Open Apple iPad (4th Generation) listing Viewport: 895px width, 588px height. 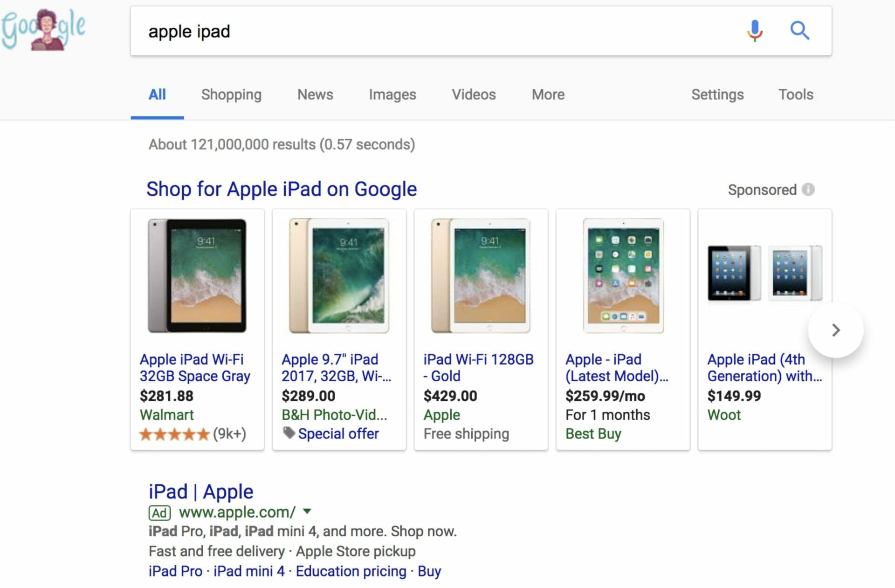click(x=764, y=368)
